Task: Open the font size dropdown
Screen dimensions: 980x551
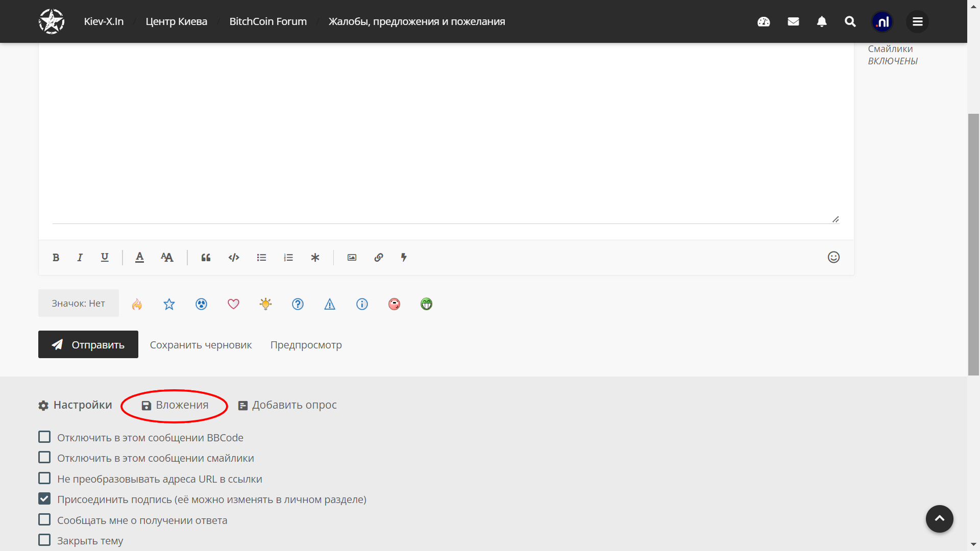Action: coord(167,258)
